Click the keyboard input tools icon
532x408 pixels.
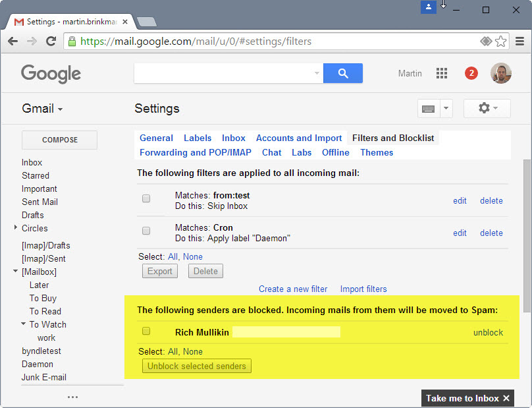pos(428,109)
